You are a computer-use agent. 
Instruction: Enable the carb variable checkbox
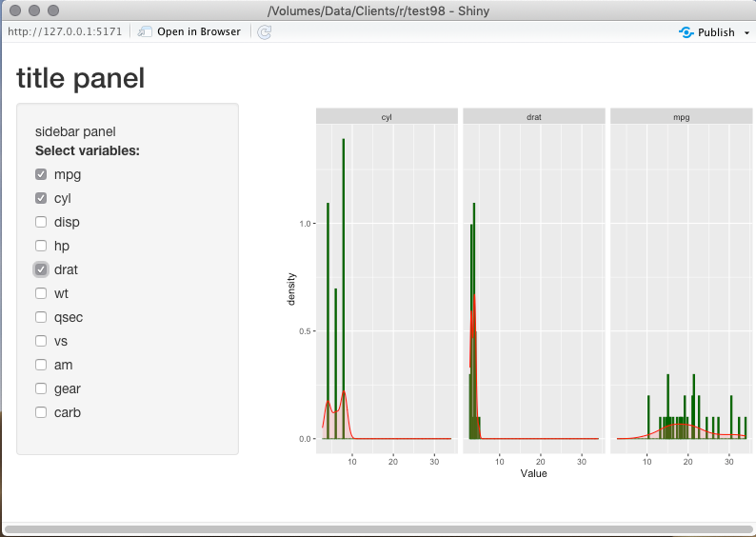pos(41,412)
